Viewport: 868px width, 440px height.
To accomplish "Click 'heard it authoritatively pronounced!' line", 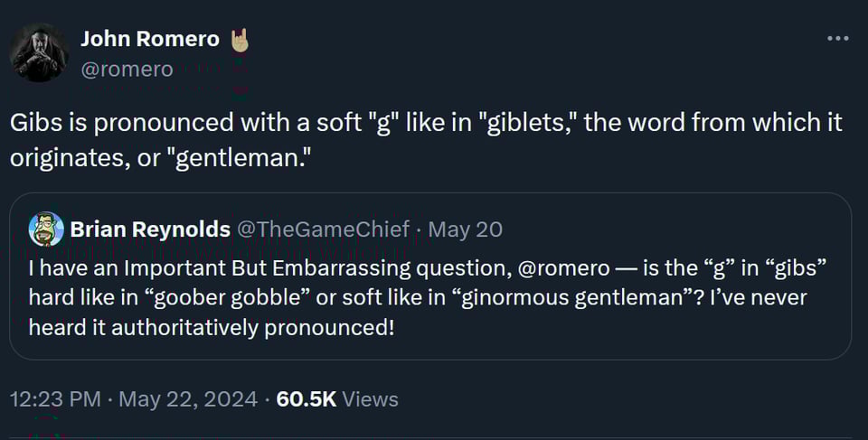I will tap(212, 326).
